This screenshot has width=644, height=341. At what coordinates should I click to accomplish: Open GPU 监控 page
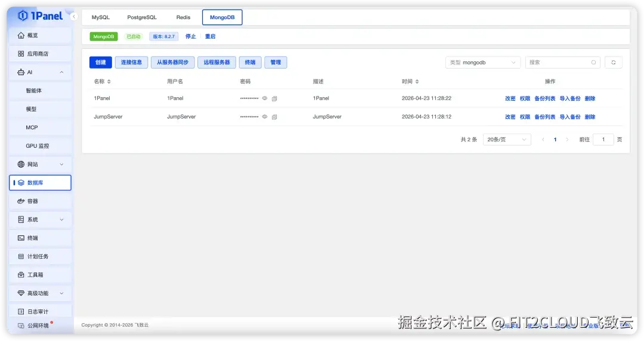41,146
